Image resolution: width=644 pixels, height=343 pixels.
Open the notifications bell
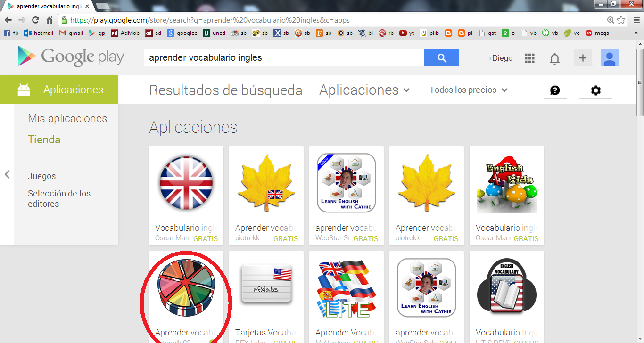click(x=555, y=58)
